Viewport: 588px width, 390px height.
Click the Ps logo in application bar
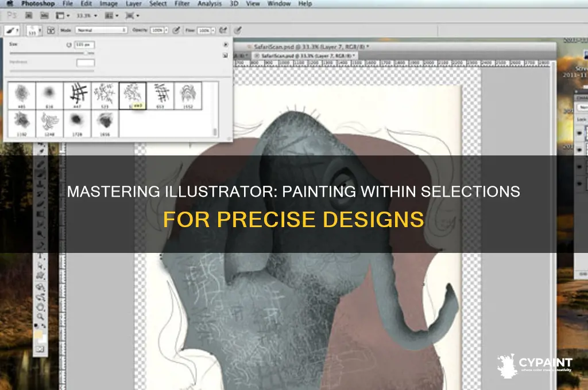pos(11,15)
